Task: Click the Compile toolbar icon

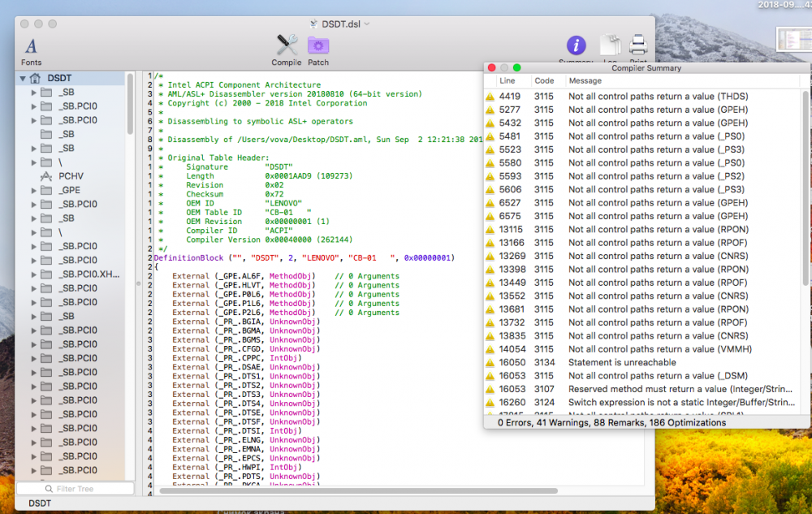Action: (x=287, y=50)
